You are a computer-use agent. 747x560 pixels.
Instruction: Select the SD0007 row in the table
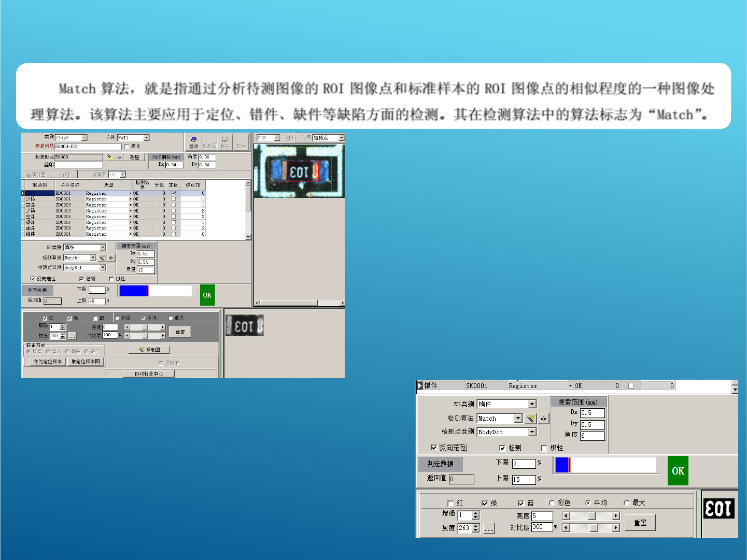point(114,222)
